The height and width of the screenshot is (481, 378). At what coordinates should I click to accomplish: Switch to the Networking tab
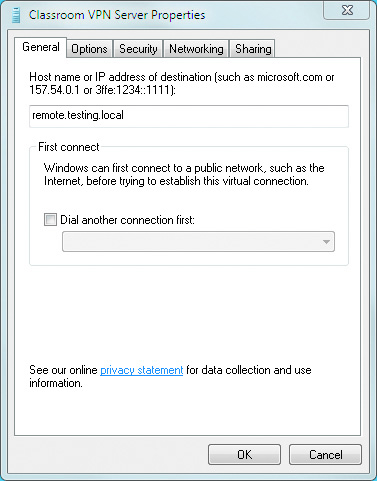[196, 49]
